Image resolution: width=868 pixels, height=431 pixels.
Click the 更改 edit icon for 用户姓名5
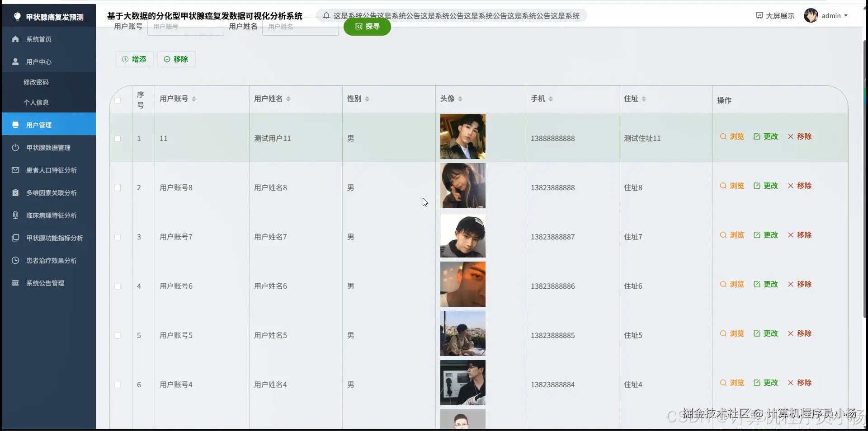[x=757, y=333]
